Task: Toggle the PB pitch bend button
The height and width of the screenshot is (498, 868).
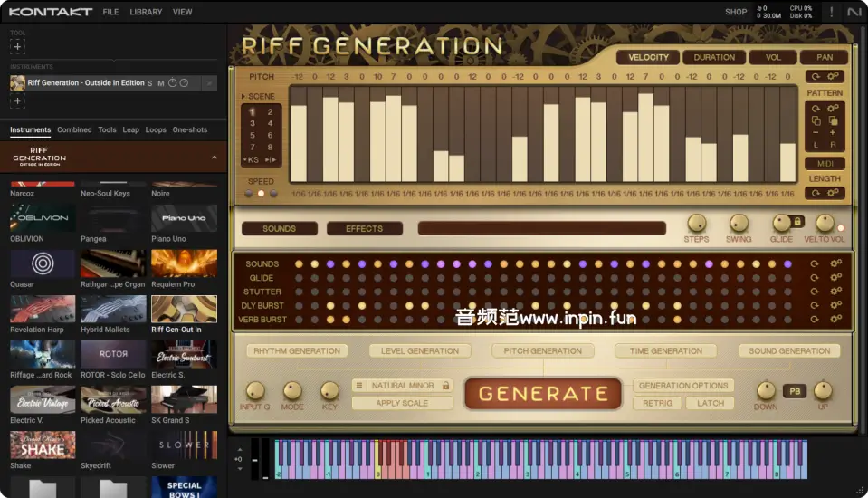Action: pos(795,391)
